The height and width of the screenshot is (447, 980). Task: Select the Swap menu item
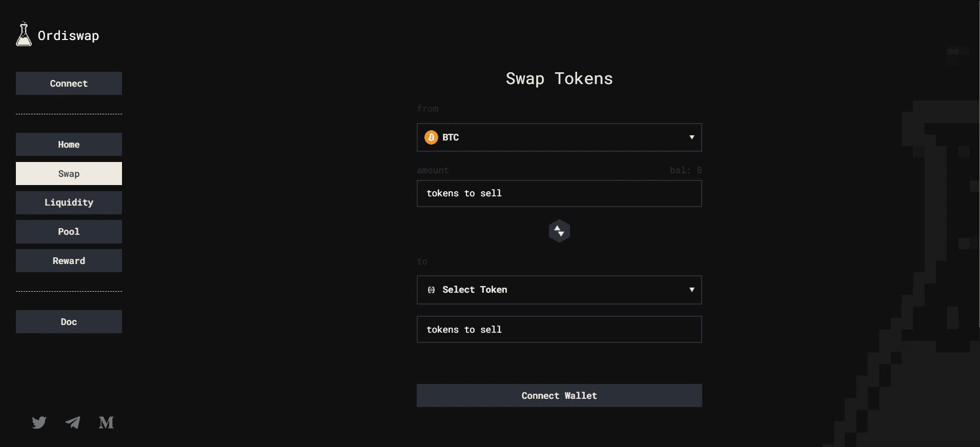click(69, 174)
